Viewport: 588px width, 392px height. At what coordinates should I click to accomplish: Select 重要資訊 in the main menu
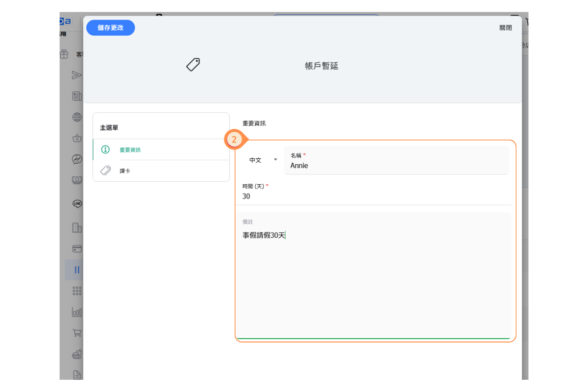(130, 150)
